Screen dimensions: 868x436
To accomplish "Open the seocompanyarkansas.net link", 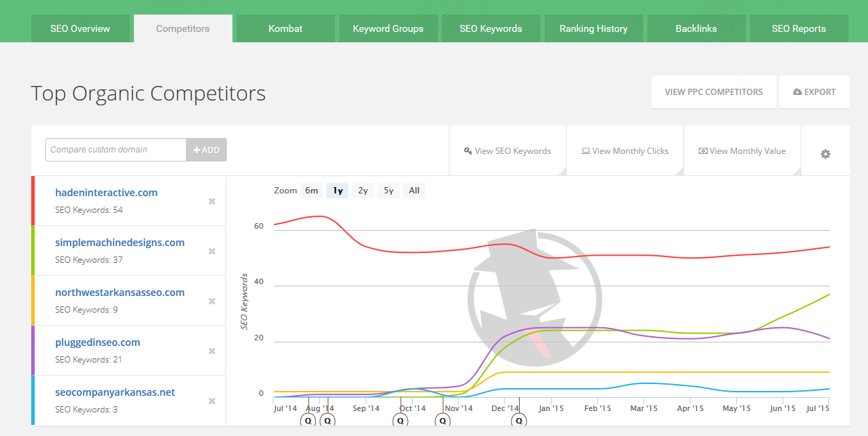I will pos(115,392).
